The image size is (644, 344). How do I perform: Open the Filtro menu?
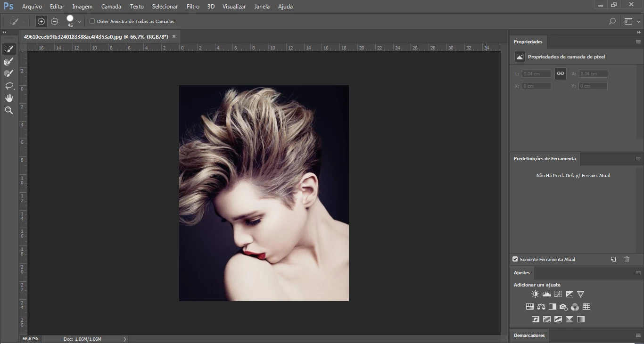point(193,7)
